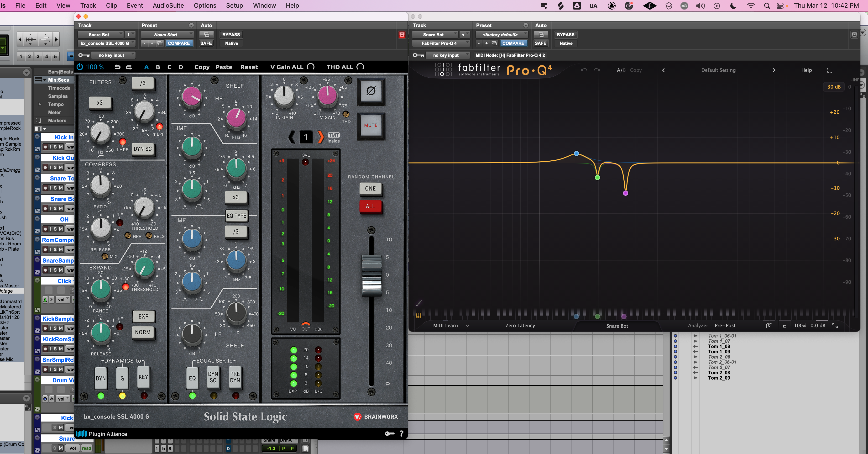Toggle BYPASS on SSL plugin window
Screen dimensions: 868x454
pyautogui.click(x=231, y=35)
